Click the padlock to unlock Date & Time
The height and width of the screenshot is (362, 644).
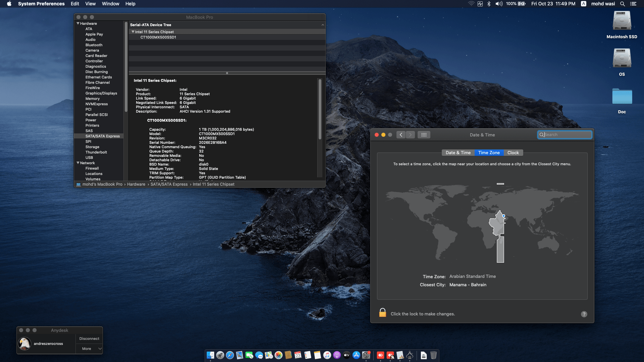tap(382, 313)
